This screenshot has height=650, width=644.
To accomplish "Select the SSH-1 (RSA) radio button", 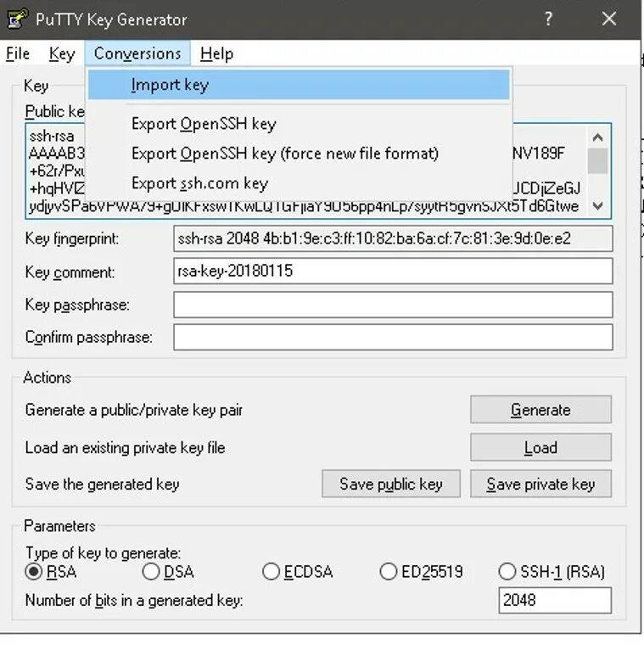I will [x=507, y=572].
